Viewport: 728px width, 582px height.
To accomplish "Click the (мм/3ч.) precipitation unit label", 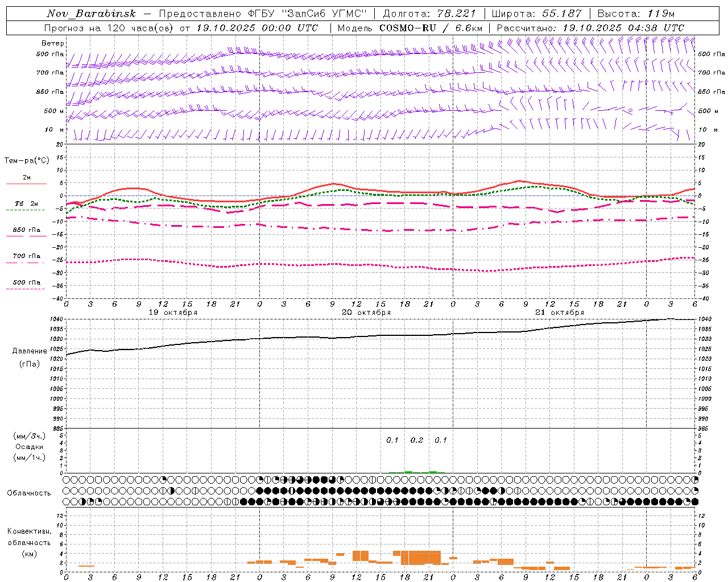I will point(30,436).
